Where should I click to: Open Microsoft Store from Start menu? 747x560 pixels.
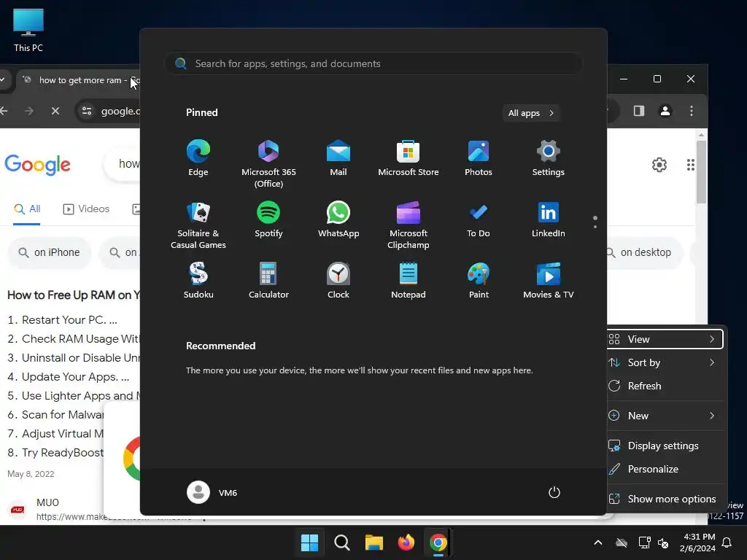[409, 158]
